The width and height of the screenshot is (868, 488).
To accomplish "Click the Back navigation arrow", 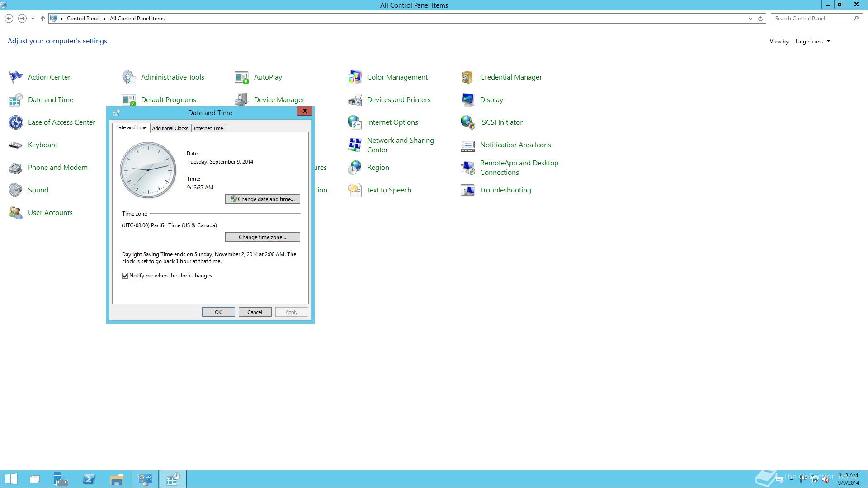I will click(9, 19).
